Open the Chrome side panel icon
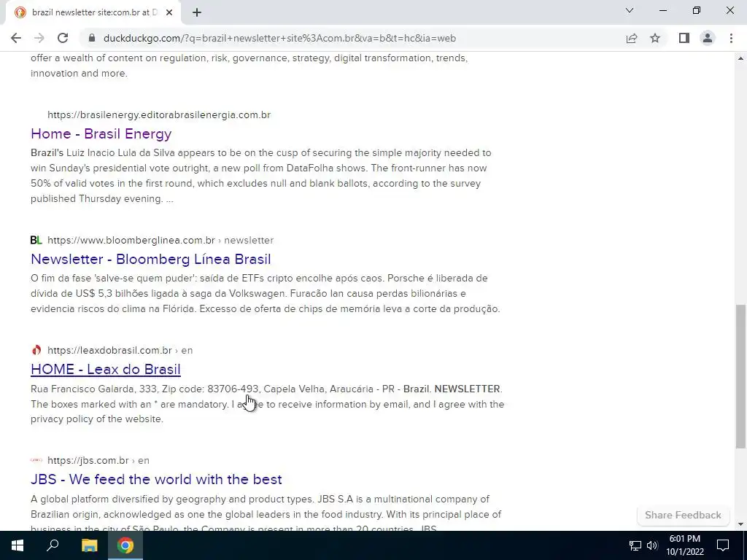This screenshot has height=560, width=747. (684, 38)
